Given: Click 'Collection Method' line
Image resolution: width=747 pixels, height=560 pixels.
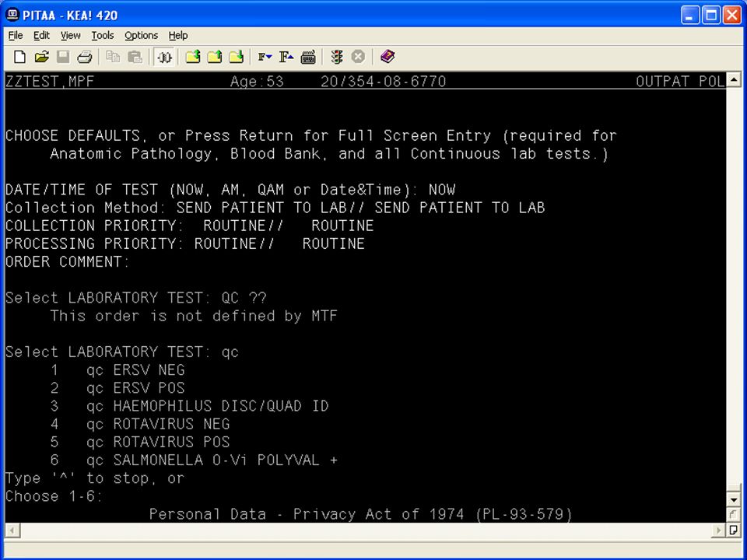Looking at the screenshot, I should pyautogui.click(x=275, y=208).
